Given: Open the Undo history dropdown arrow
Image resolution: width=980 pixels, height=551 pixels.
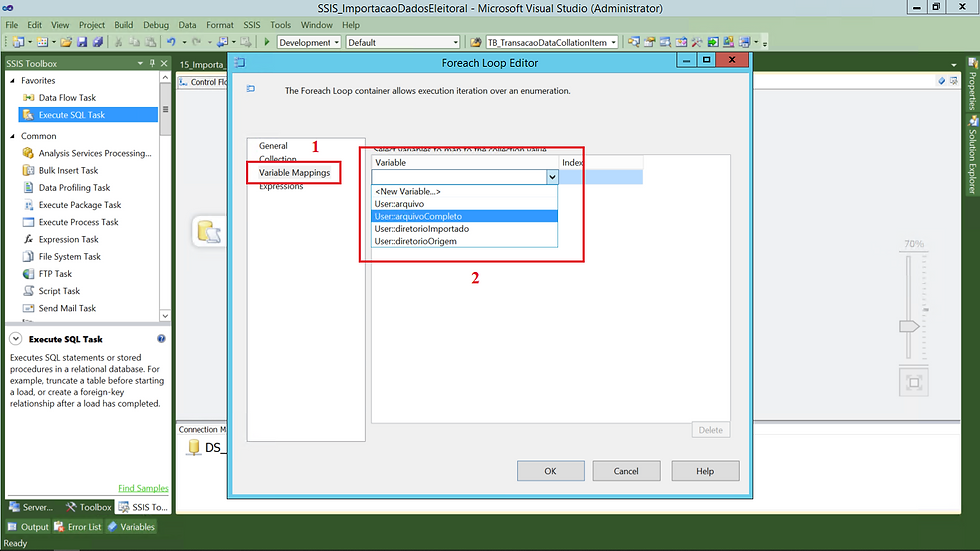Looking at the screenshot, I should point(184,42).
